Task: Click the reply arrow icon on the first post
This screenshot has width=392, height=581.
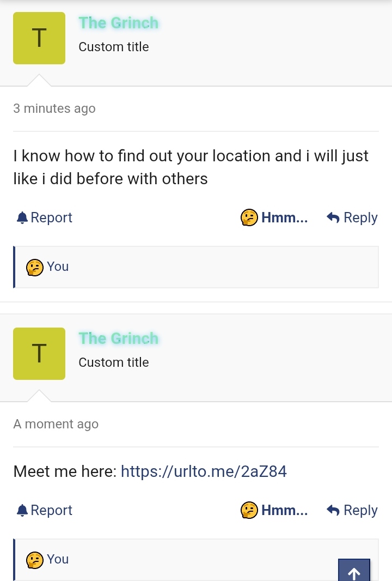Action: [333, 217]
